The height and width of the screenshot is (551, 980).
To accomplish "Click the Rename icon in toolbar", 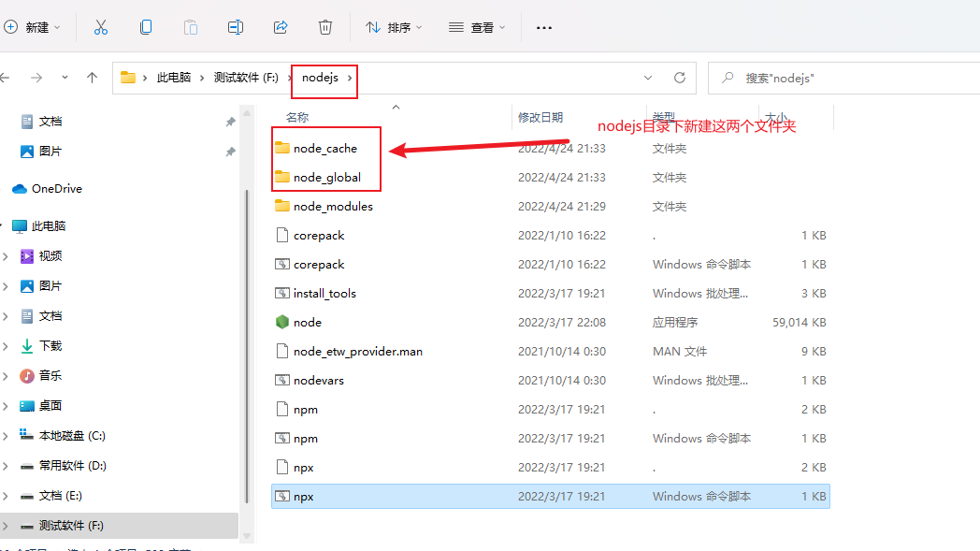I will tap(236, 27).
